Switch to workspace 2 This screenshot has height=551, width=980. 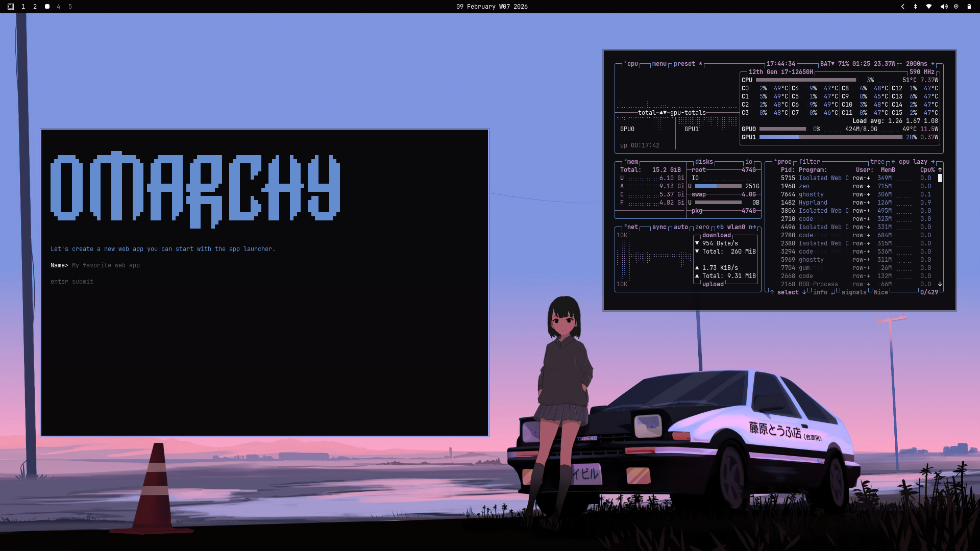point(35,7)
